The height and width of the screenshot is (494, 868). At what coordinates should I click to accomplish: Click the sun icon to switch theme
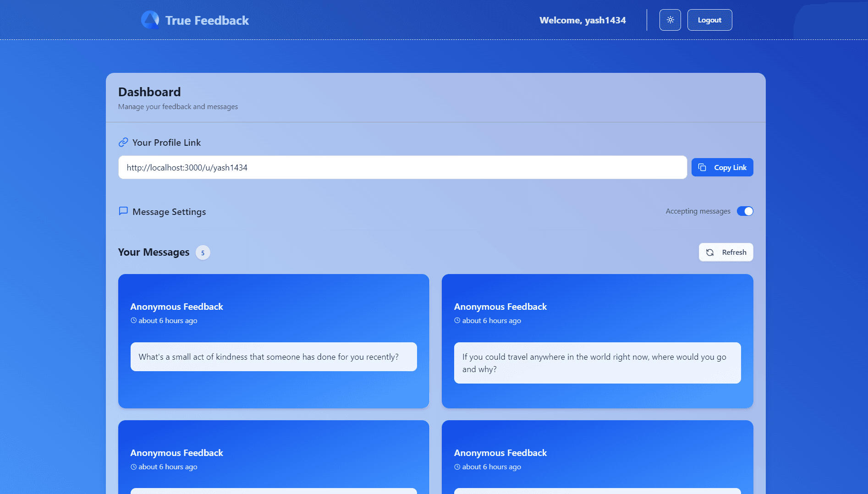[670, 20]
